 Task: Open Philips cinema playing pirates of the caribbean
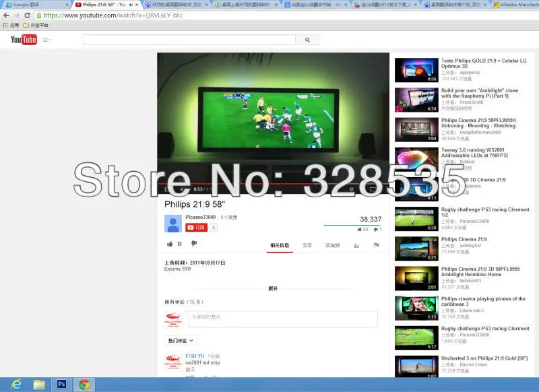pyautogui.click(x=483, y=301)
